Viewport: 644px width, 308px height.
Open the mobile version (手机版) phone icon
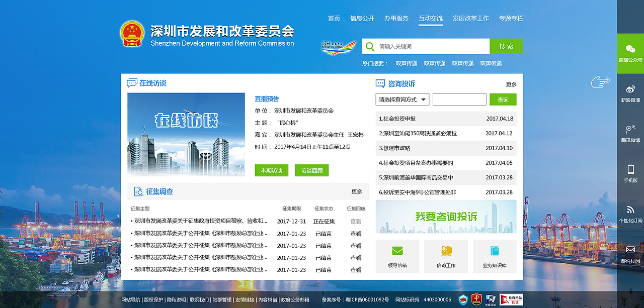[x=630, y=169]
